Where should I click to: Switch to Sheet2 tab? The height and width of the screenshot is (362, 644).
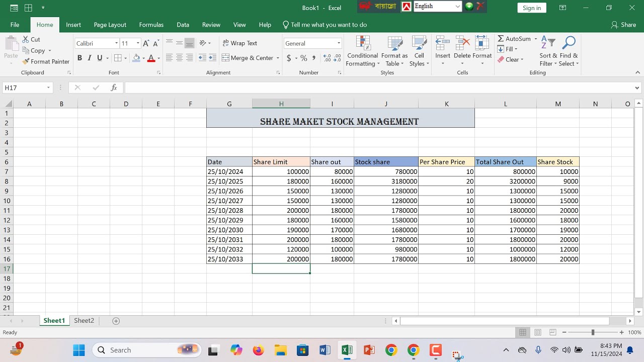(x=84, y=321)
